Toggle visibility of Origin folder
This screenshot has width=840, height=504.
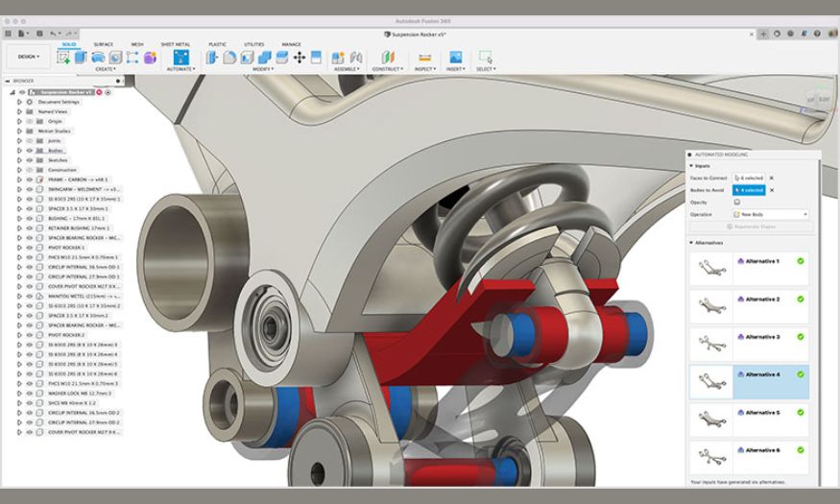pyautogui.click(x=30, y=121)
